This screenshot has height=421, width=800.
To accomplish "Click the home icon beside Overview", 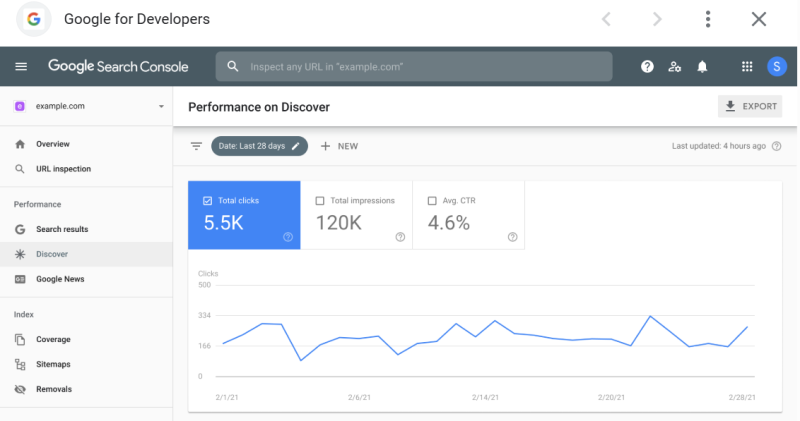I will tap(20, 144).
